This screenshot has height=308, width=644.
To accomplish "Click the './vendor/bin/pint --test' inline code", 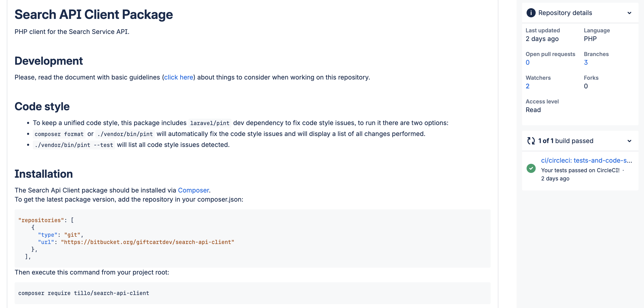I will point(74,145).
